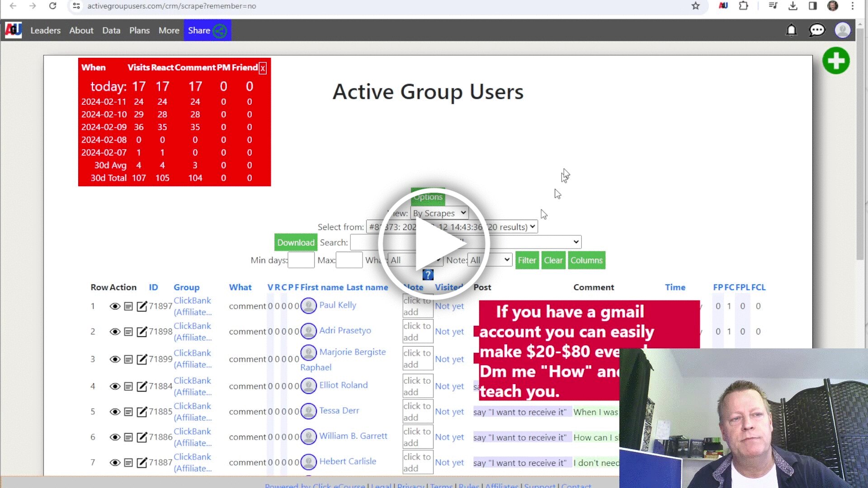Click the blue Share button
The image size is (868, 488).
click(207, 30)
